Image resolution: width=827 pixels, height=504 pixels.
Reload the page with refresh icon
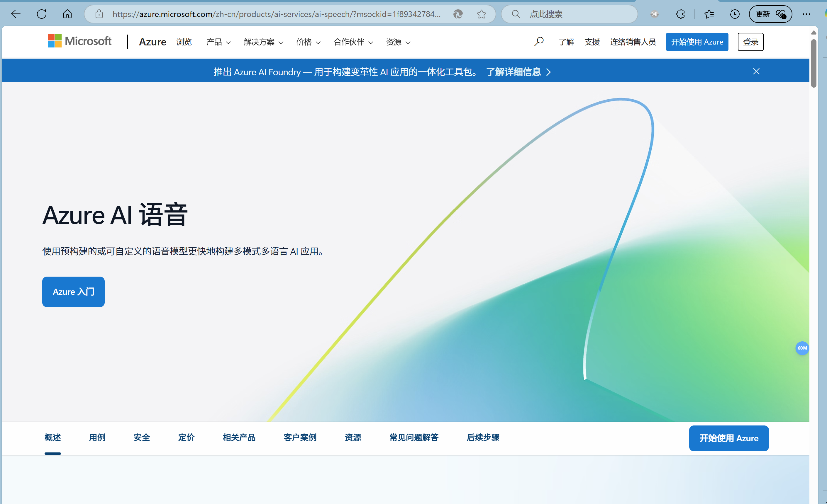pos(42,14)
